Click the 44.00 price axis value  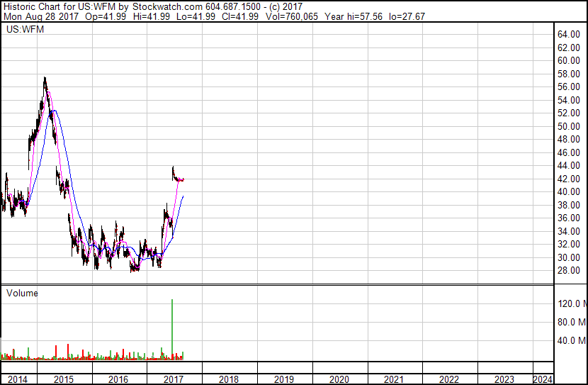[x=569, y=165]
